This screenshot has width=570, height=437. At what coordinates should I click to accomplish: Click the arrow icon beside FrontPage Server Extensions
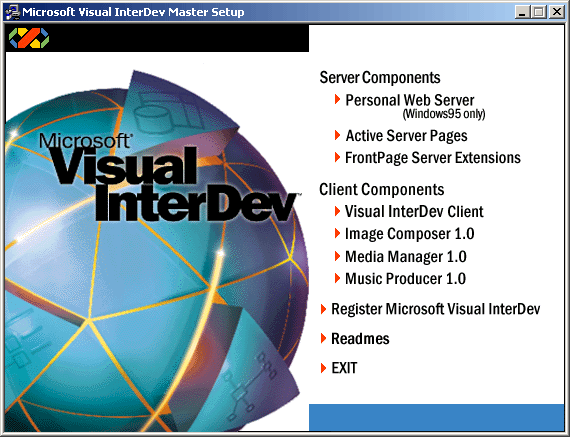[337, 157]
